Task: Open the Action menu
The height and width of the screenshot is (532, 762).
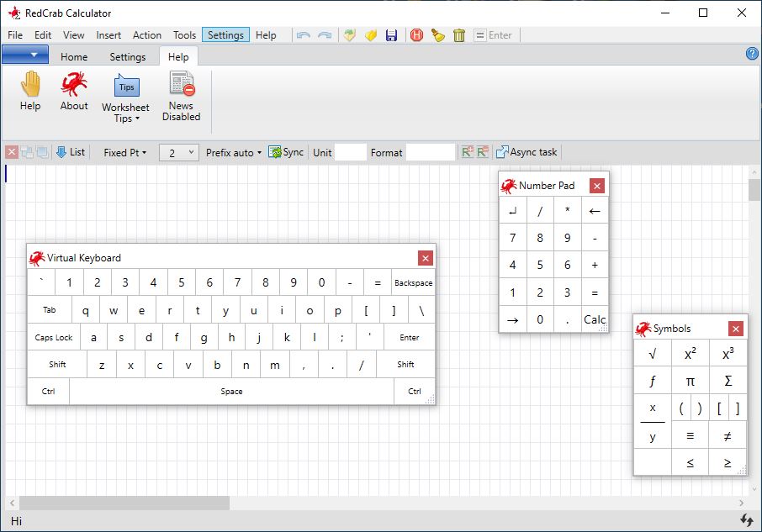Action: [147, 35]
